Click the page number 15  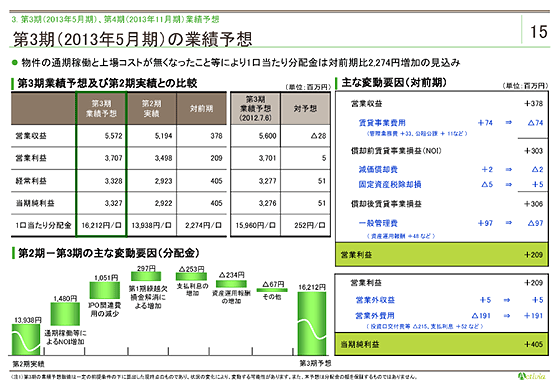[539, 32]
